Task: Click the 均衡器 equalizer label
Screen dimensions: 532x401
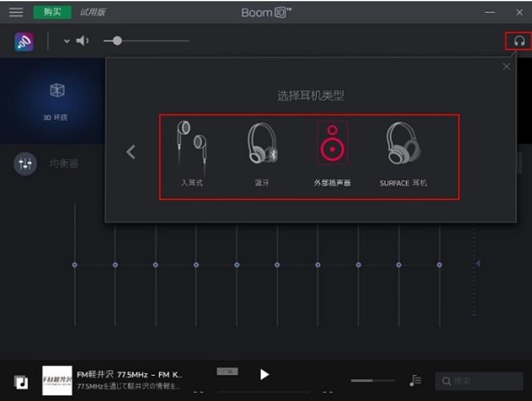Action: [64, 164]
